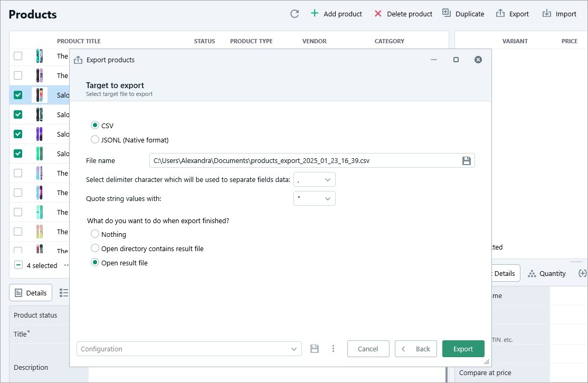Image resolution: width=588 pixels, height=383 pixels.
Task: Click the green Export button in dialog
Action: [x=463, y=349]
